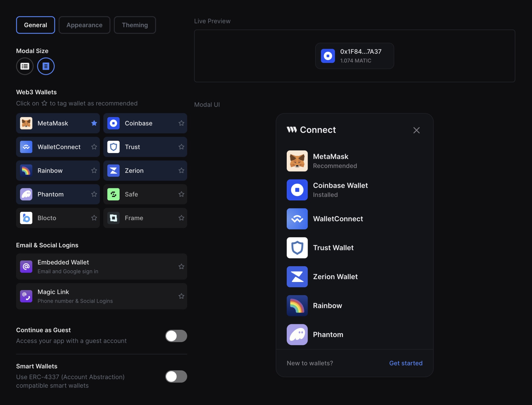Click the Trust wallet shield icon
Image resolution: width=532 pixels, height=405 pixels.
click(x=113, y=147)
